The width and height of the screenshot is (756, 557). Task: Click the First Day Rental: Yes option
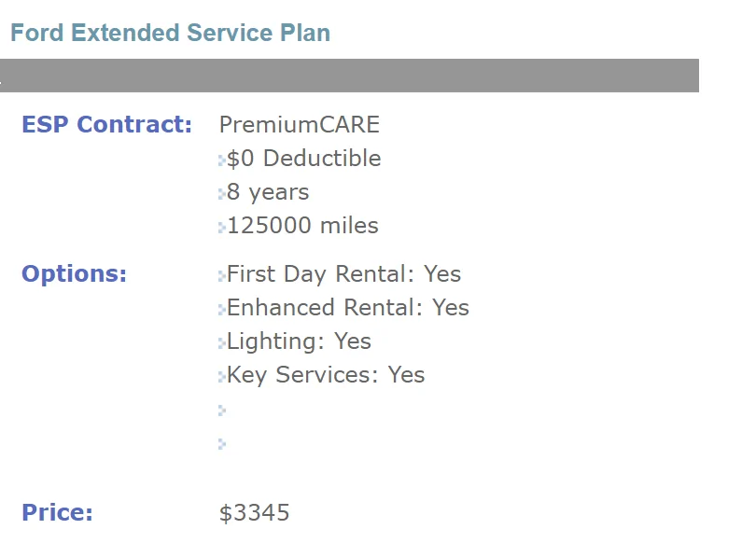coord(343,274)
